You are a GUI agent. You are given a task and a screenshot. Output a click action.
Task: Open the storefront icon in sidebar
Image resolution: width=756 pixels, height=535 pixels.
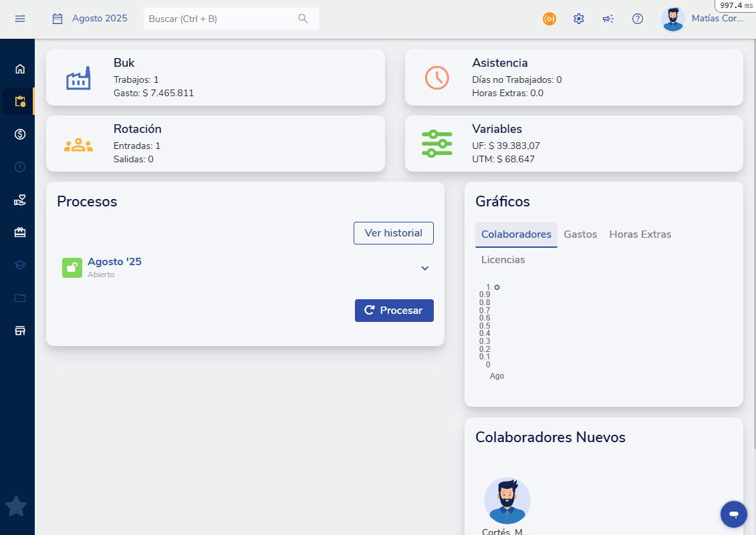(x=20, y=331)
